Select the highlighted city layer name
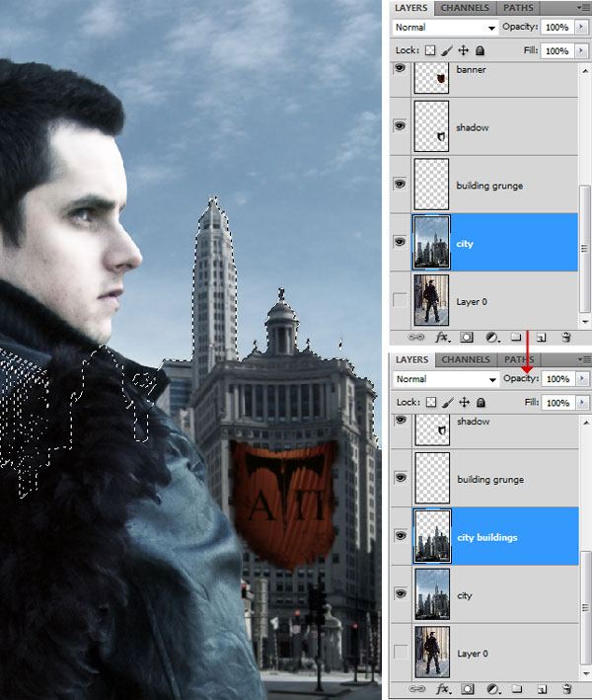Image resolution: width=592 pixels, height=700 pixels. (465, 244)
